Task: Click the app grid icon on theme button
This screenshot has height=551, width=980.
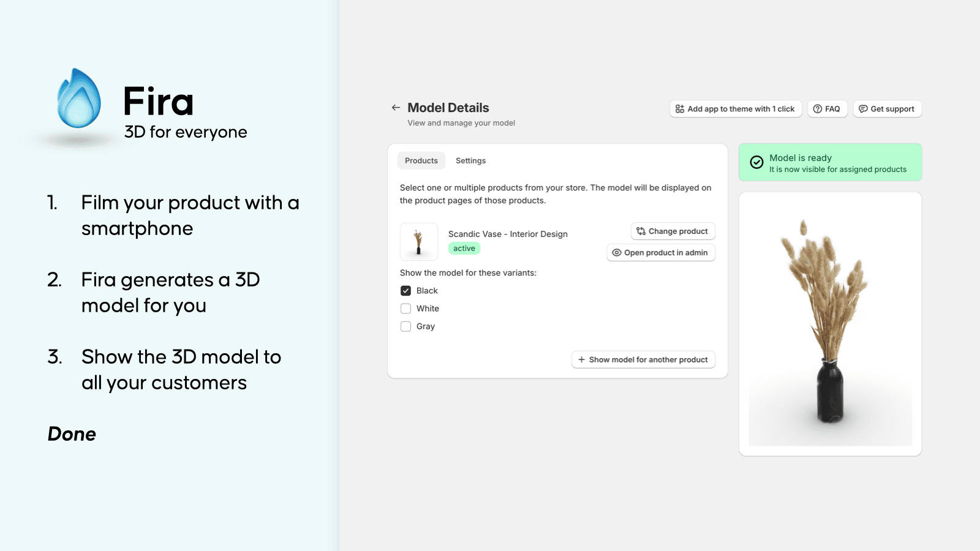Action: (x=680, y=108)
